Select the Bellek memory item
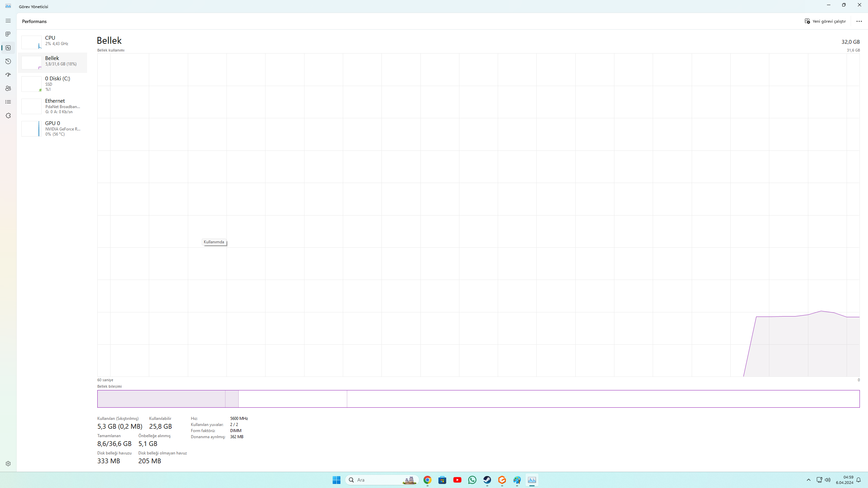This screenshot has width=868, height=488. point(53,62)
